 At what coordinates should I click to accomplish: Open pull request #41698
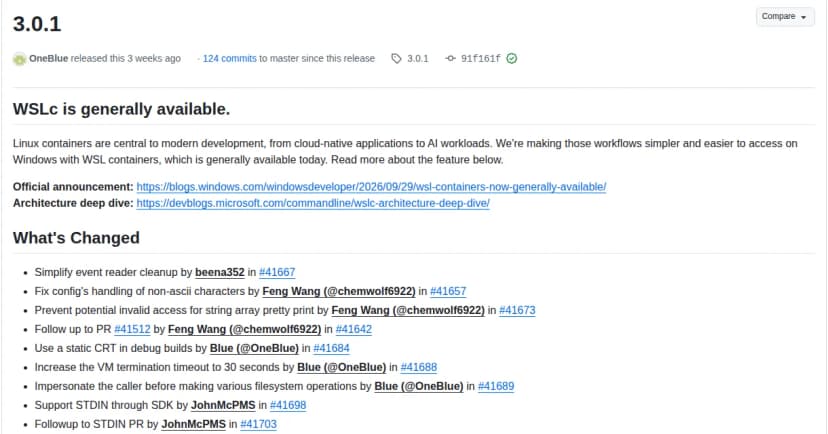288,405
